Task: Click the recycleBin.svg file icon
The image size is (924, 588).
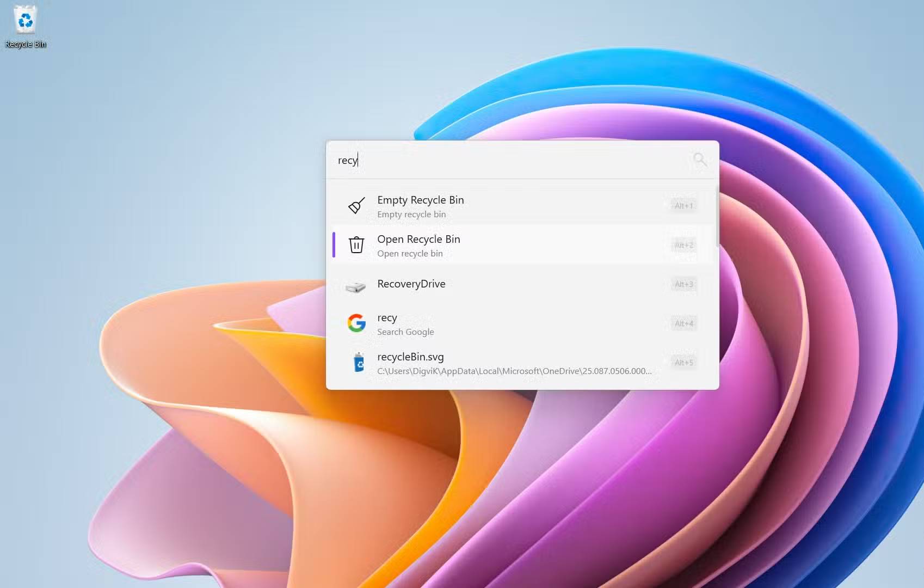Action: (358, 362)
